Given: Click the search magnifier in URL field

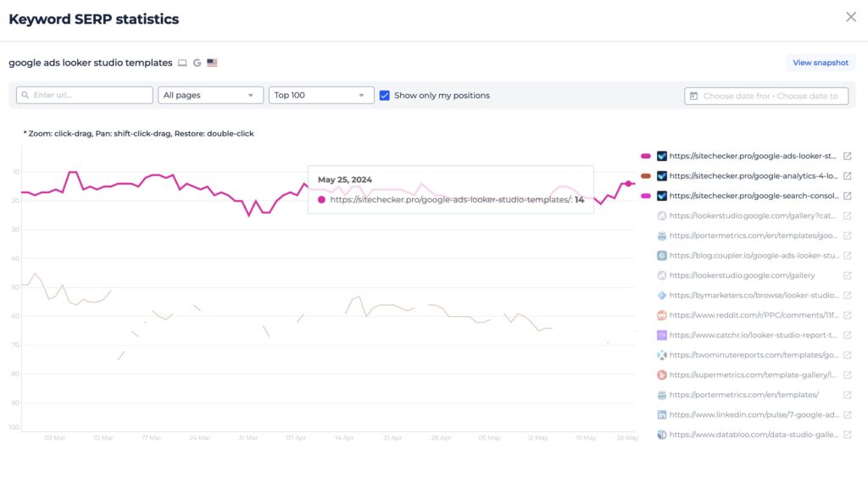Looking at the screenshot, I should [25, 95].
